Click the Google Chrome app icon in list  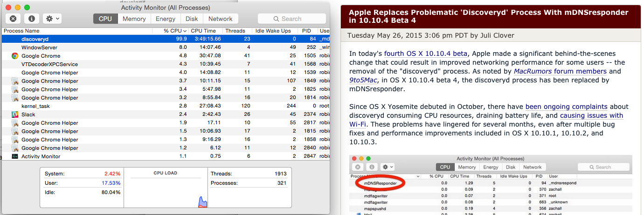tap(15, 56)
